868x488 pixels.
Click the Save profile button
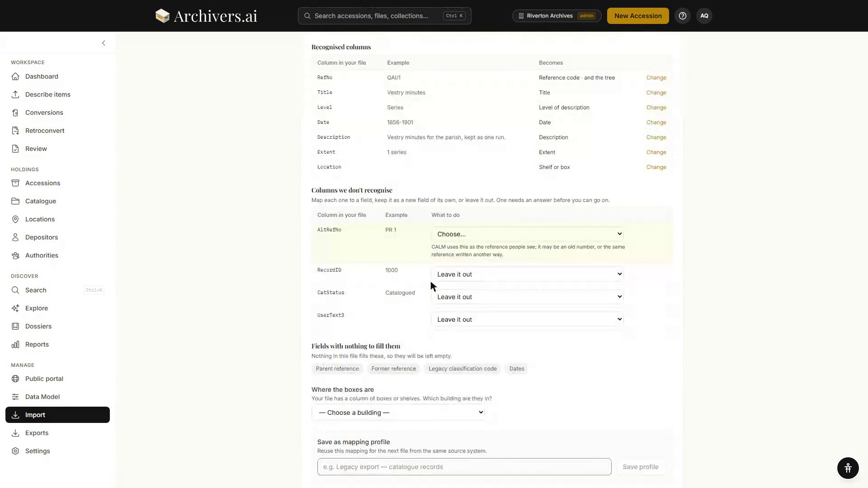[x=640, y=467]
